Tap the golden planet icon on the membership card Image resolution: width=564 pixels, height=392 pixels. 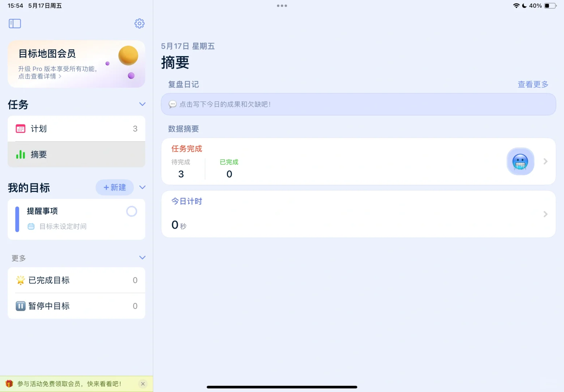[x=128, y=56]
